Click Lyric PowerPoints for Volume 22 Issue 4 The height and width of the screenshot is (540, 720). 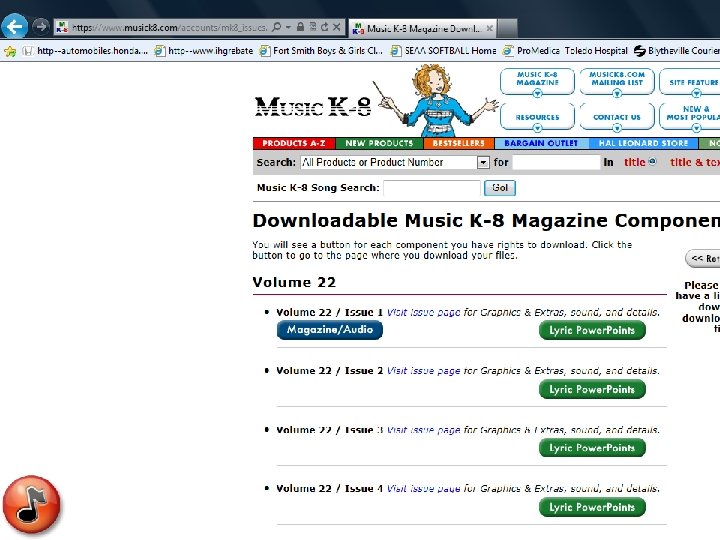tap(592, 507)
